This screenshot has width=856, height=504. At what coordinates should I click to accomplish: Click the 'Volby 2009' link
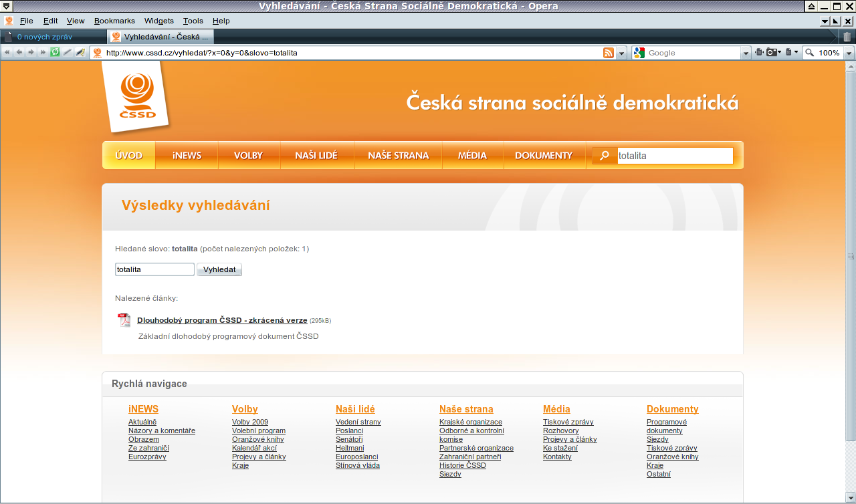(250, 422)
